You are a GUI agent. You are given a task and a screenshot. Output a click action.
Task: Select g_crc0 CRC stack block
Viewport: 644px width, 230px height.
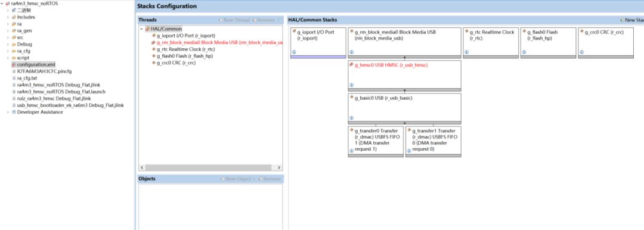click(x=605, y=43)
